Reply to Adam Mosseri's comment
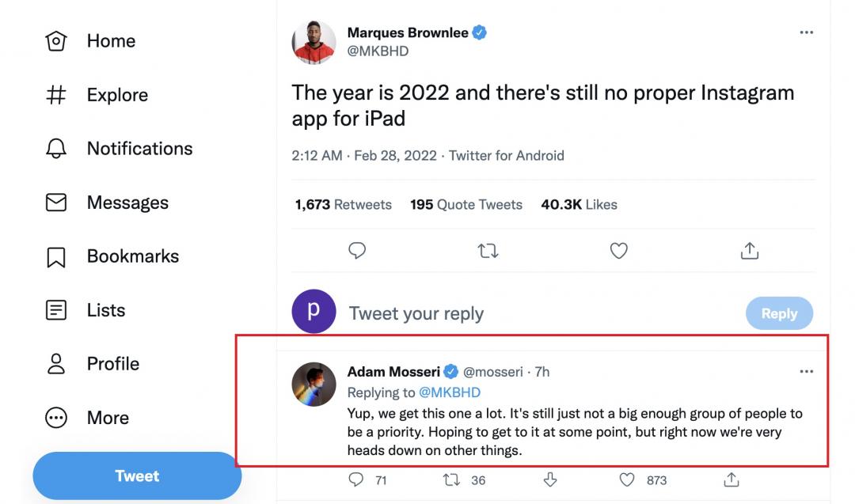 click(356, 479)
